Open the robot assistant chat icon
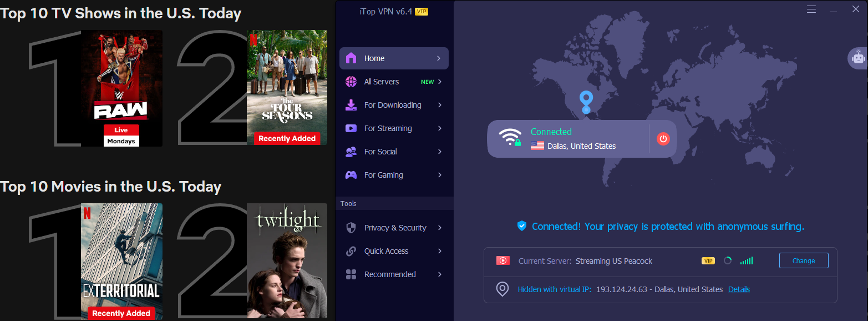 pos(858,58)
